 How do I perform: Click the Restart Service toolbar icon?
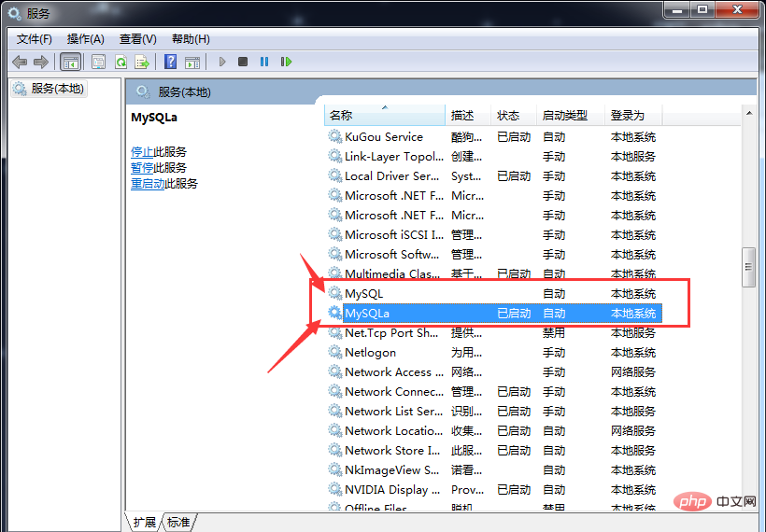tap(286, 62)
